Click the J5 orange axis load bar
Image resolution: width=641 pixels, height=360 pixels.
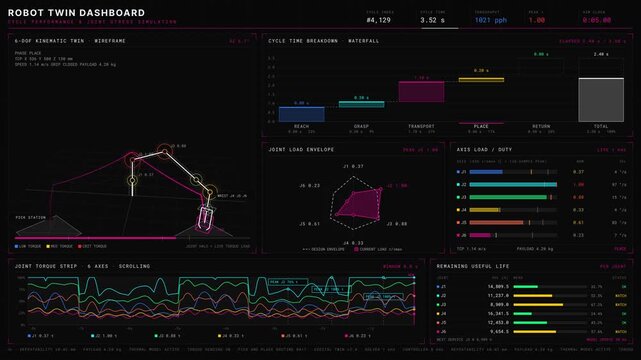[x=496, y=223]
